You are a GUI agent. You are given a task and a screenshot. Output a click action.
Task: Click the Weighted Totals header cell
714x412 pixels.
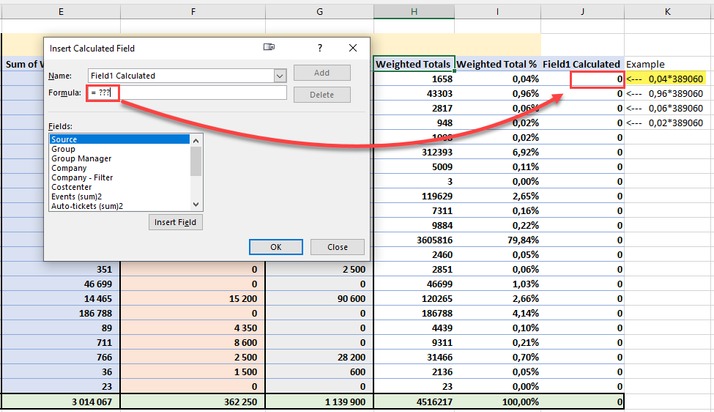[414, 64]
